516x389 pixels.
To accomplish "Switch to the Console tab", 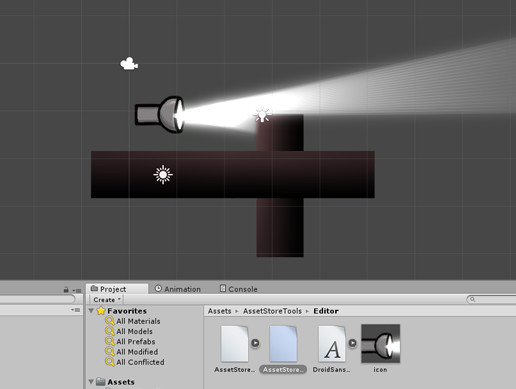I will click(239, 289).
